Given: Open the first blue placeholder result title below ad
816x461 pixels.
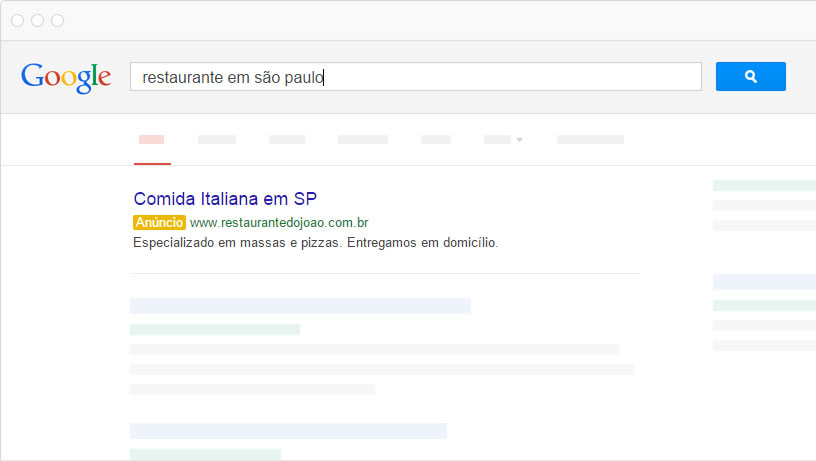Looking at the screenshot, I should (300, 306).
